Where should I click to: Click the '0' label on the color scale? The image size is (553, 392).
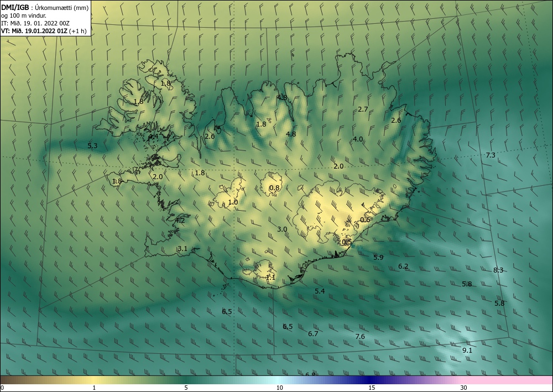pos(2,388)
